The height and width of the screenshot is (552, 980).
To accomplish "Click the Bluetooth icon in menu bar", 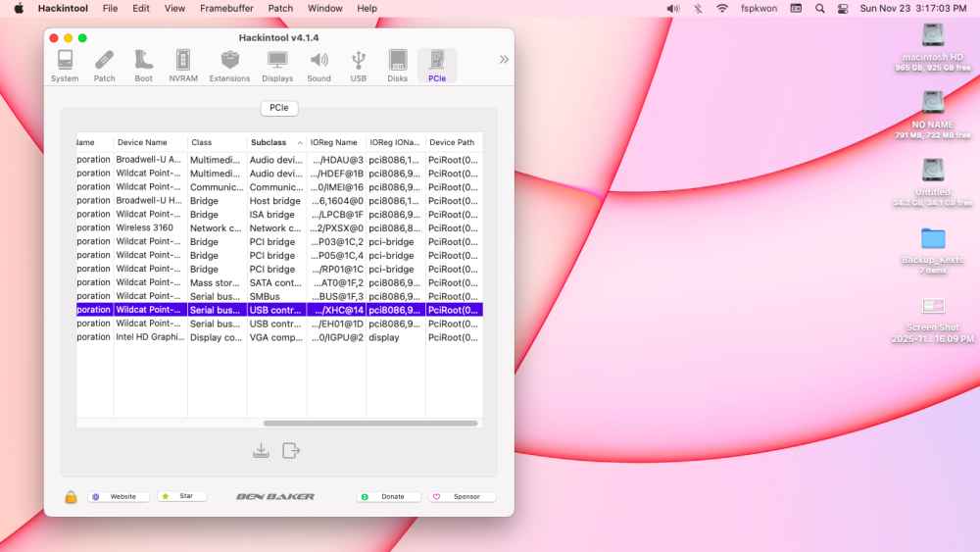I will click(x=698, y=8).
